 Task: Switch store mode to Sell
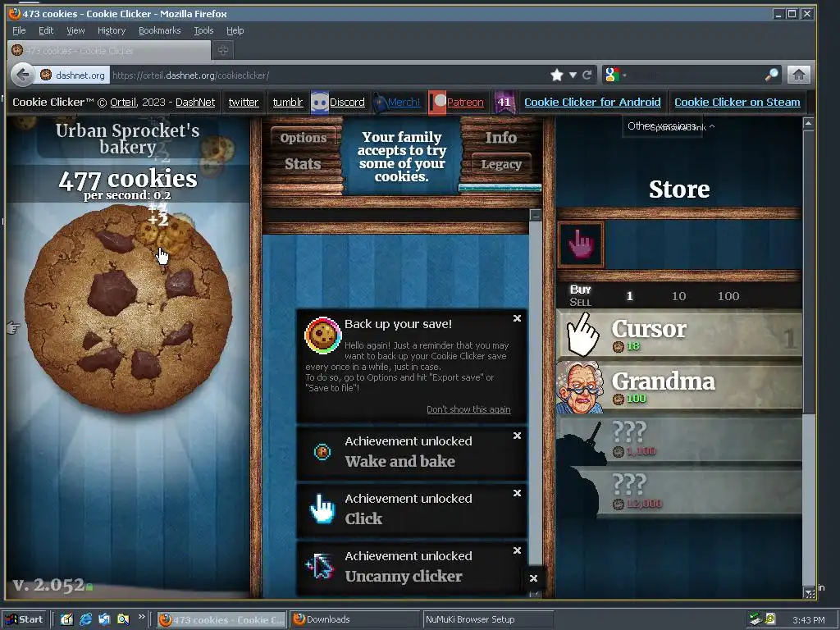(x=581, y=302)
